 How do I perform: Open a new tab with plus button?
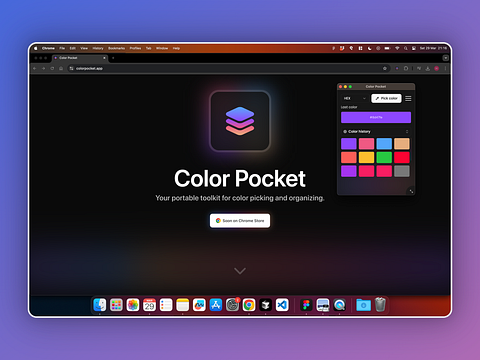(113, 58)
